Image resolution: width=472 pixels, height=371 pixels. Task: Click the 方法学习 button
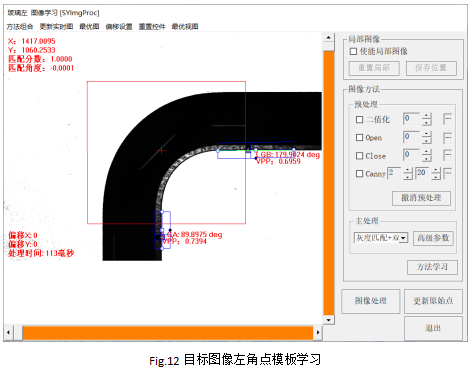432,267
